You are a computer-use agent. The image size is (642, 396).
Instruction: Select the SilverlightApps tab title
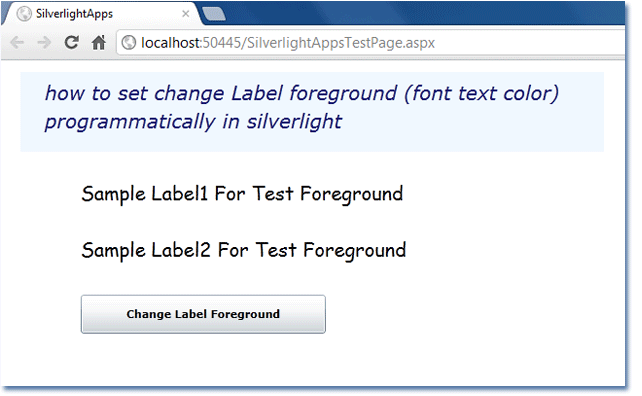[74, 14]
